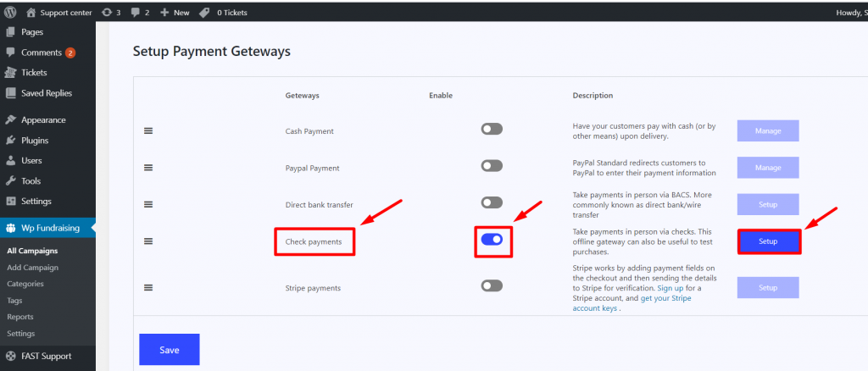Screen dimensions: 868x371
Task: Open the comments bubble icon in admin bar
Action: point(136,13)
